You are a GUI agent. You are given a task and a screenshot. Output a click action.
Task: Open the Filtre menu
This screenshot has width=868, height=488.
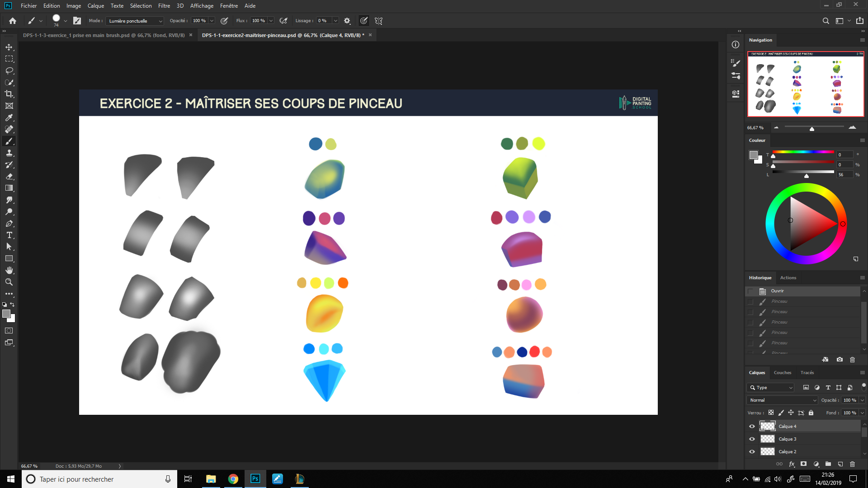point(164,6)
